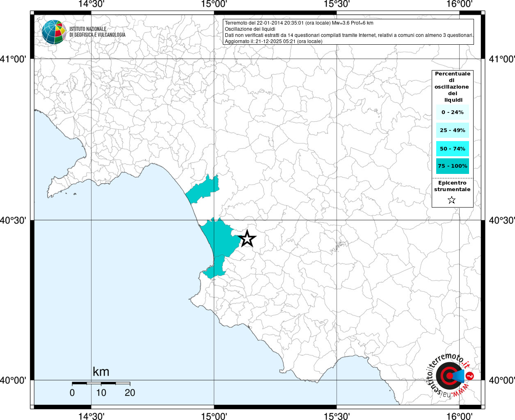515x420 pixels.
Task: Click the 'Epicentro strumentale' legend label
Action: pyautogui.click(x=452, y=186)
